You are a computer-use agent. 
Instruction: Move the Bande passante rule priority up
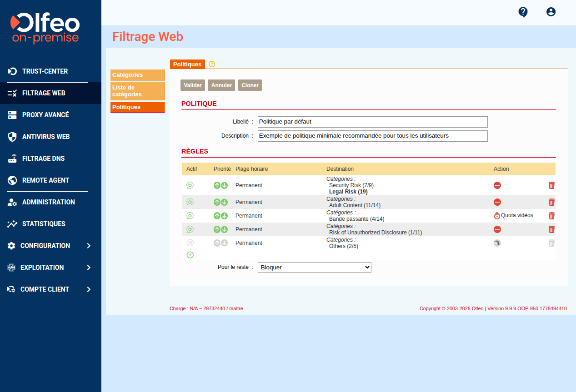[217, 216]
